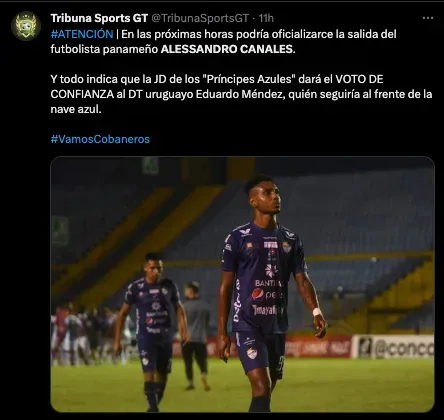This screenshot has height=420, width=444.
Task: Click the tweet text mentioning Eduardo Méndez
Action: point(241,94)
